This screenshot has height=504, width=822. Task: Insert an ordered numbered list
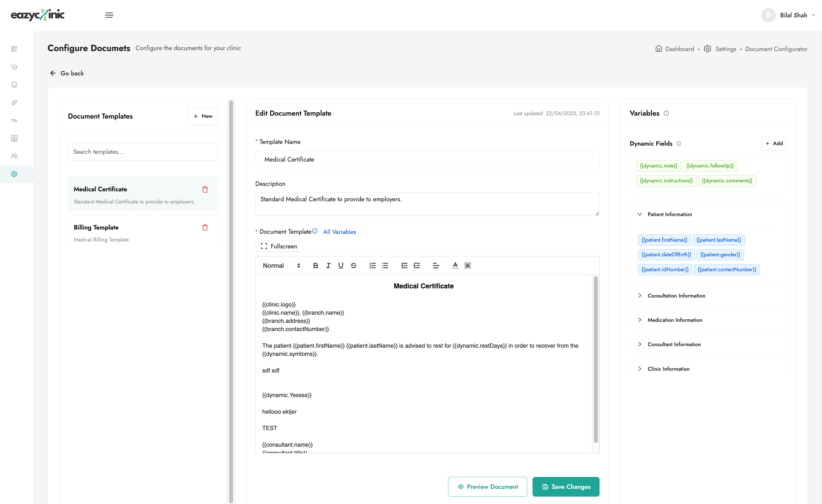click(x=373, y=266)
